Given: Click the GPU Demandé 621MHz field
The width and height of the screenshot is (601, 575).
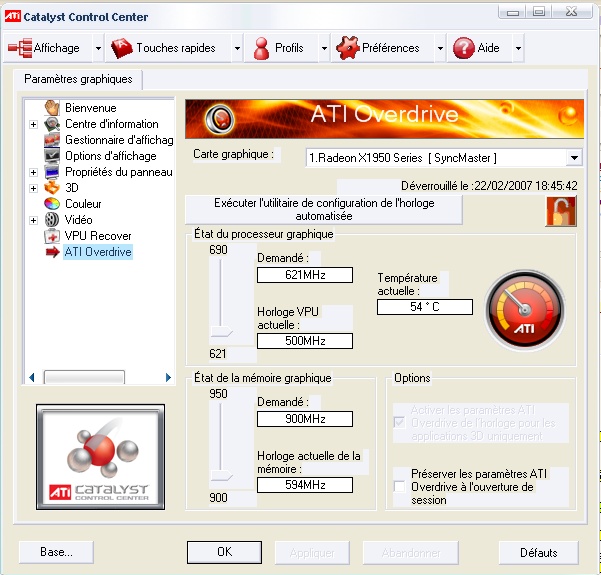Looking at the screenshot, I should tap(305, 275).
